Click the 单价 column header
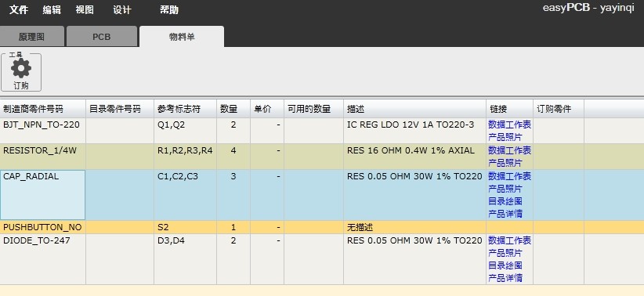Image resolution: width=644 pixels, height=296 pixels. point(267,109)
